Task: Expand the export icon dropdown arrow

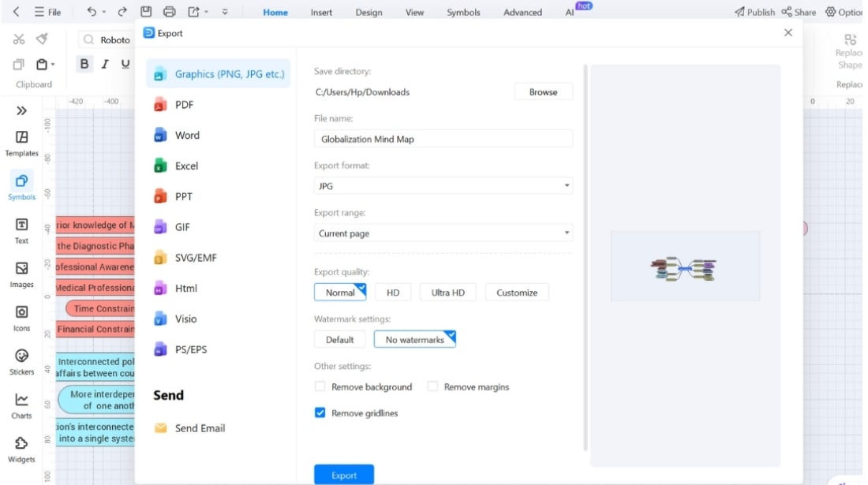Action: point(207,12)
